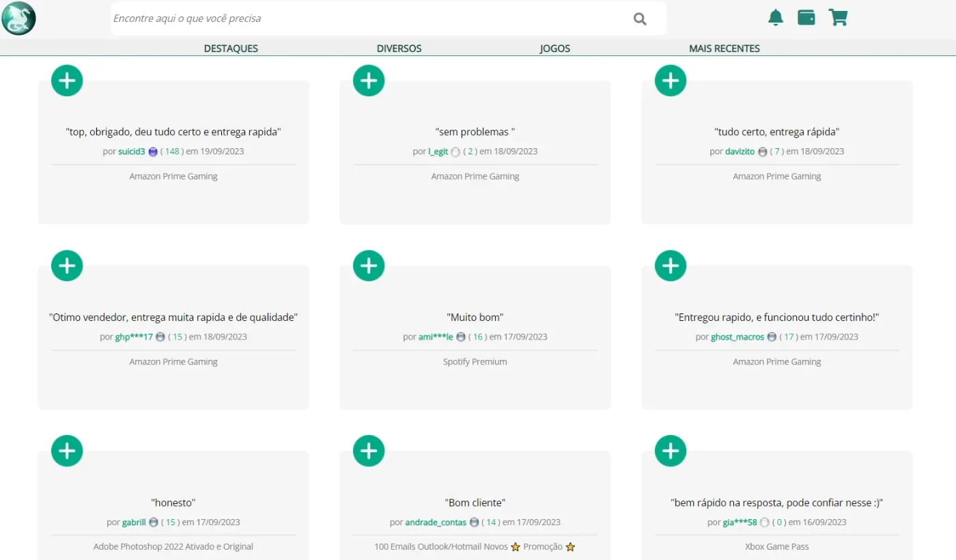Open ghp***17 user profile link
The image size is (956, 560).
[x=135, y=337]
